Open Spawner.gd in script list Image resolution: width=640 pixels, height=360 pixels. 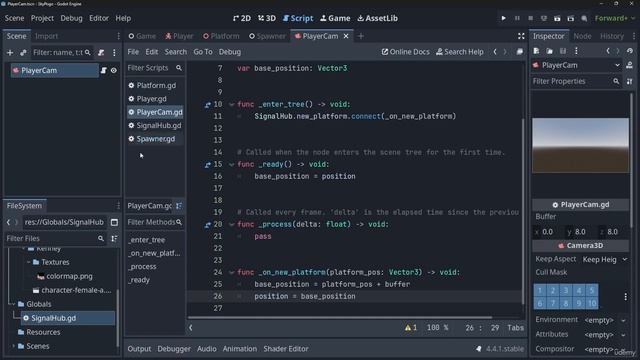tap(155, 139)
